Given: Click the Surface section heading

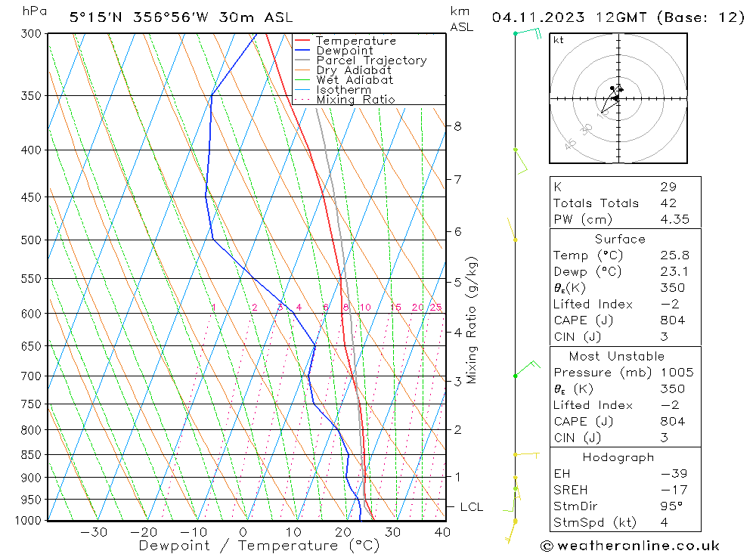Looking at the screenshot, I should (620, 239).
